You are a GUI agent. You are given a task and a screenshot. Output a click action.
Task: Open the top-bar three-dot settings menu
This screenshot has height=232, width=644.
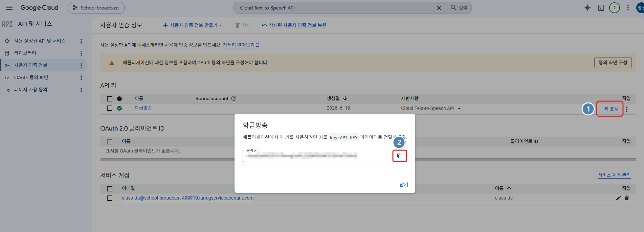pyautogui.click(x=628, y=8)
